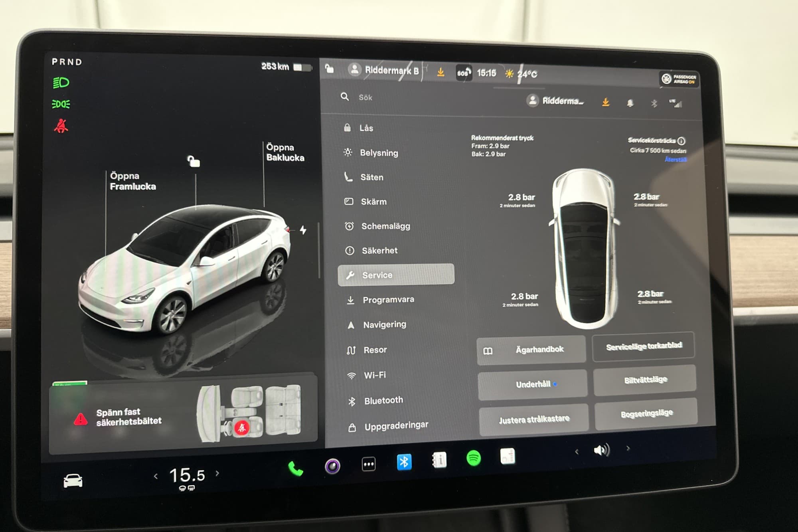Tap the lock icon in the top status bar

pos(329,68)
